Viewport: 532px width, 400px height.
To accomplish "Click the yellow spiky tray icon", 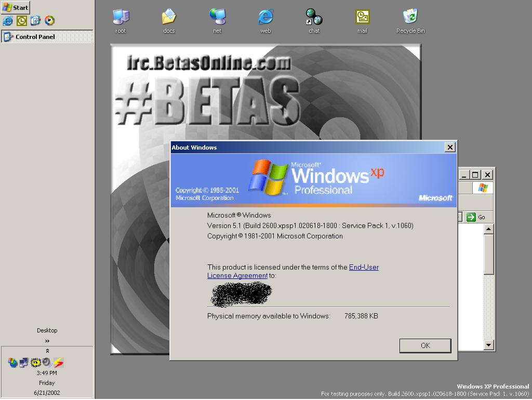I will (35, 363).
